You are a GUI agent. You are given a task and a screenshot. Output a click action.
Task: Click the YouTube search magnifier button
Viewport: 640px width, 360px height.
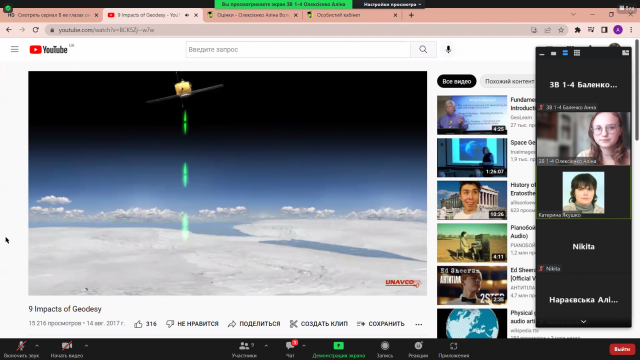click(x=423, y=49)
